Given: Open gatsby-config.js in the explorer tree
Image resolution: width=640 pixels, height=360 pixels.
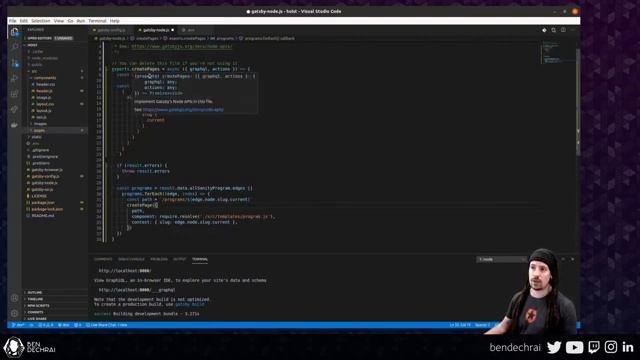Looking at the screenshot, I should pyautogui.click(x=45, y=176).
